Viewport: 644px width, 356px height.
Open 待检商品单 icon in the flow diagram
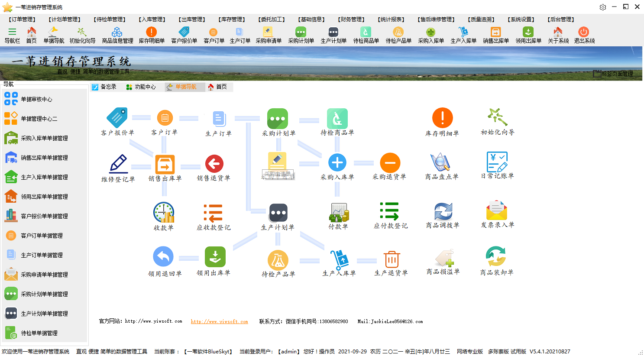[337, 119]
